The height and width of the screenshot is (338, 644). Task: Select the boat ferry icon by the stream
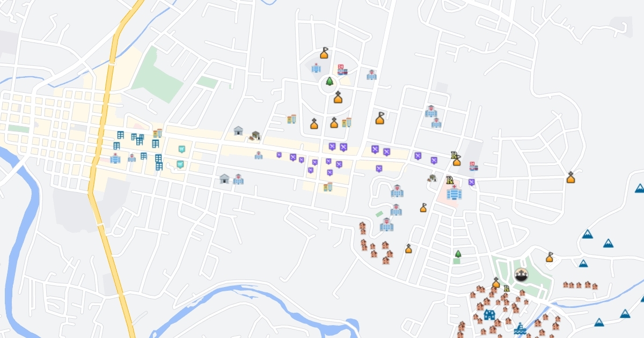(519, 328)
